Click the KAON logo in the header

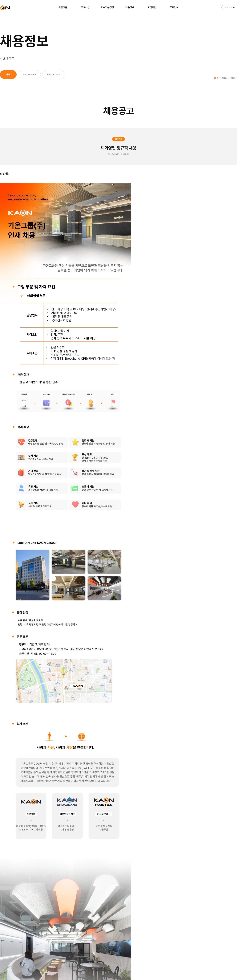click(5, 8)
